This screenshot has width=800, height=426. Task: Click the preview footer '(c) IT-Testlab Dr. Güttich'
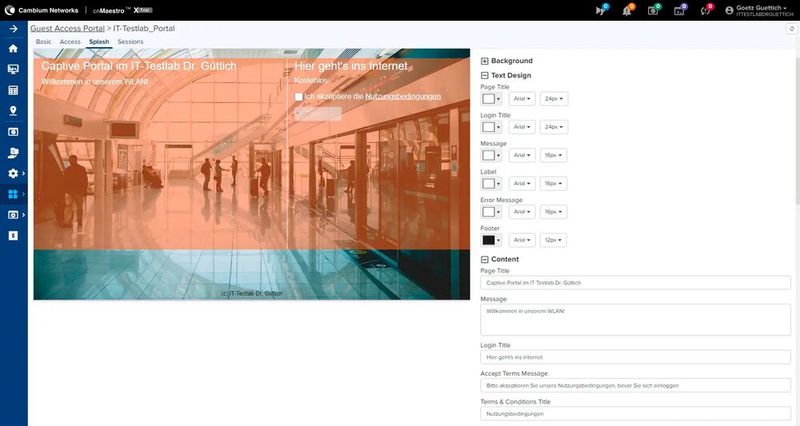coord(252,293)
